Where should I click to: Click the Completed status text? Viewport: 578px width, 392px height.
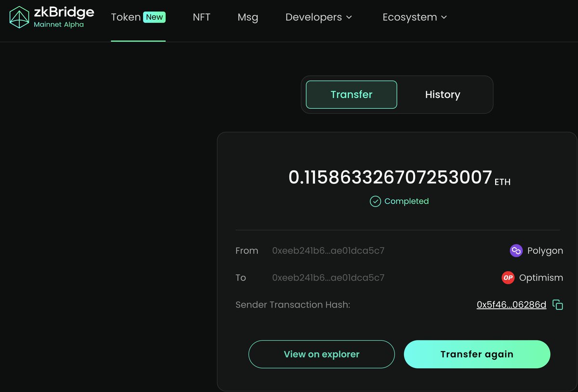tap(407, 201)
